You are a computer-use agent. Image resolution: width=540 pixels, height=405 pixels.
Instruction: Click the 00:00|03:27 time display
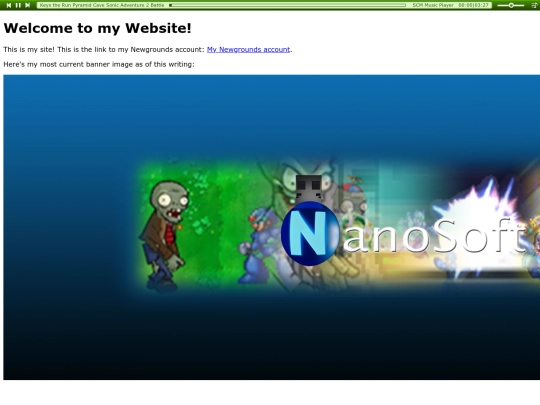474,5
